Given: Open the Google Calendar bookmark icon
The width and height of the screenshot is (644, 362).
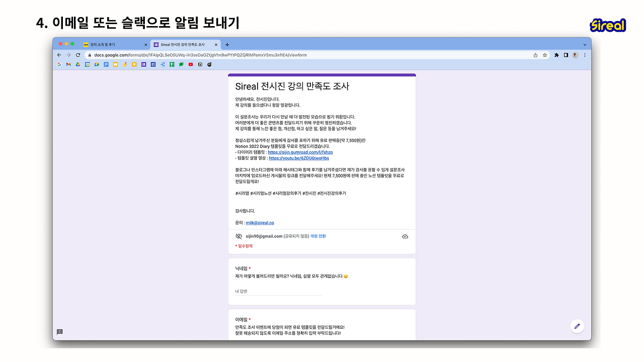Looking at the screenshot, I should pos(87,64).
